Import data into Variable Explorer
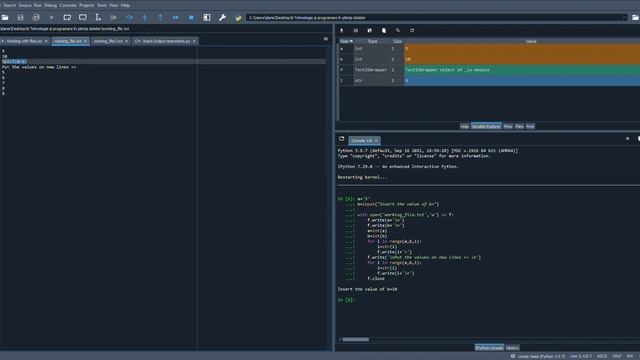 342,30
